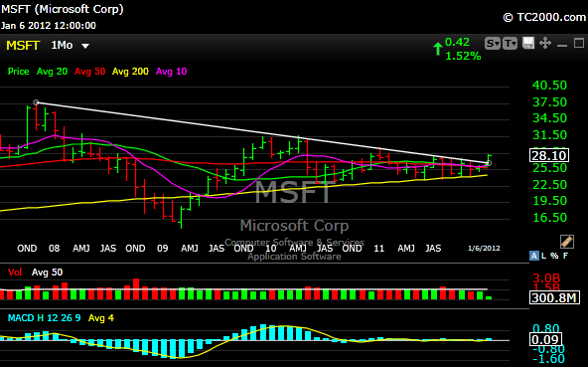
Task: Click the MACD H 12 26 9 label
Action: coord(45,318)
